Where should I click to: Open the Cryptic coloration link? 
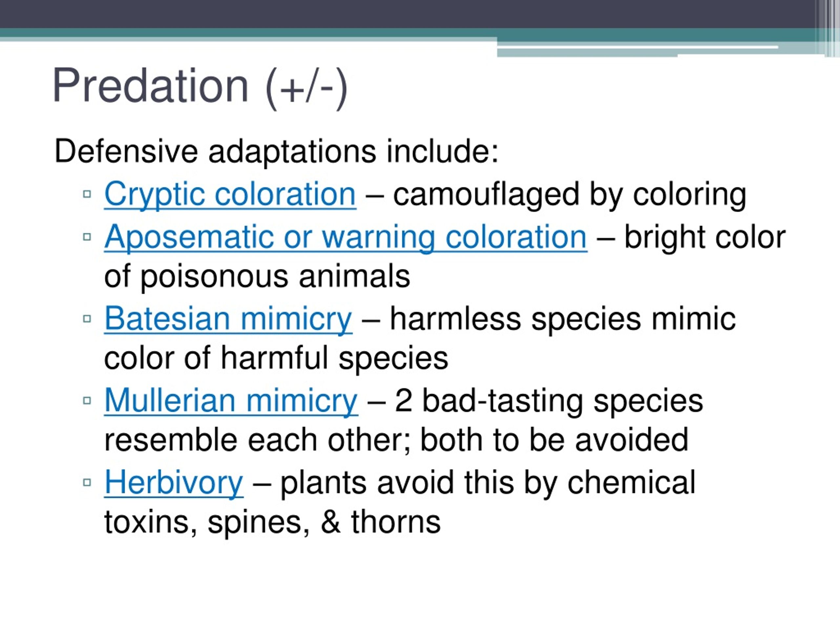coord(230,195)
